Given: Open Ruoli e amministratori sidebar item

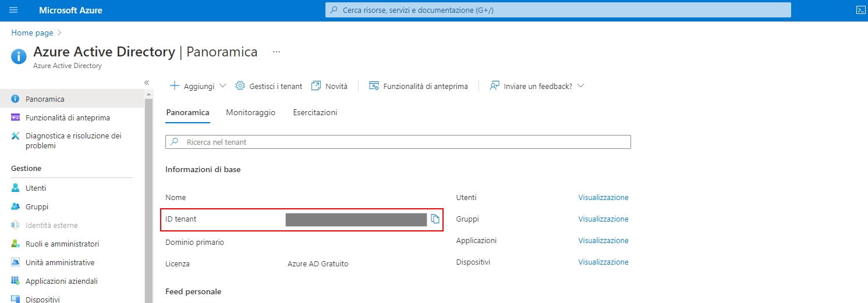Looking at the screenshot, I should pos(62,244).
